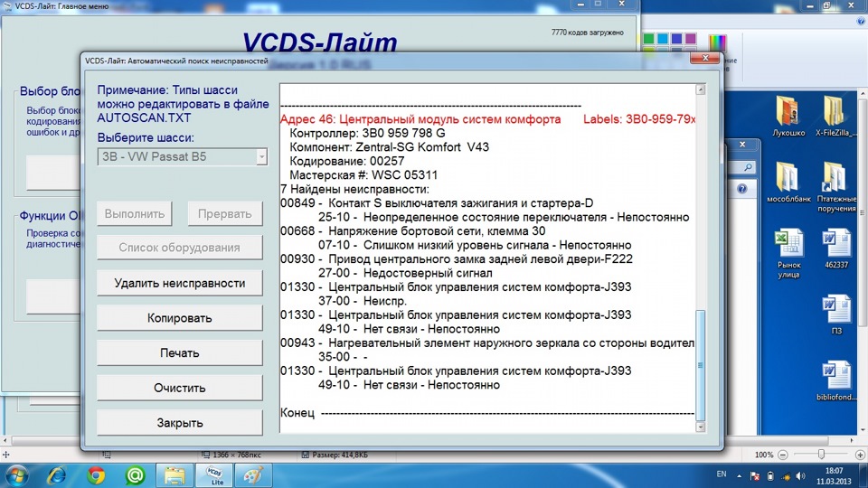Select the purple color swatch in Paint
Viewport: 868px width, 488px height.
690,39
